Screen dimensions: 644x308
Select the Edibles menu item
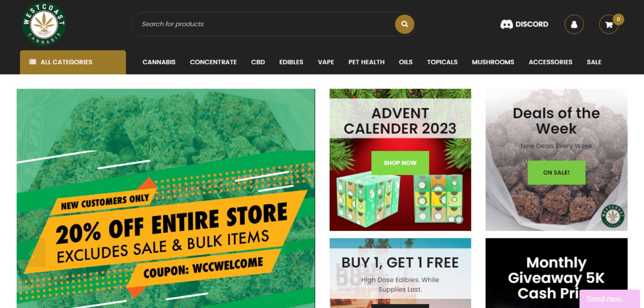point(291,62)
